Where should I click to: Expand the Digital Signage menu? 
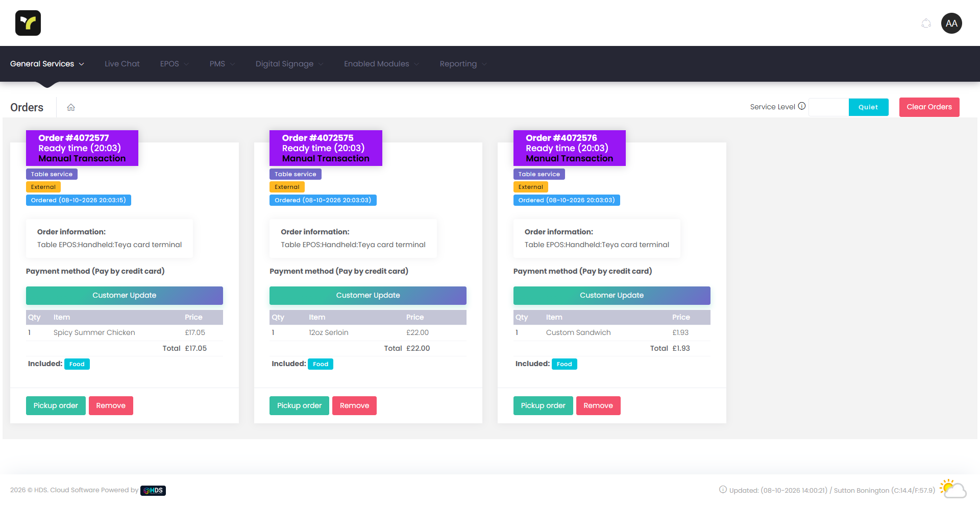point(289,64)
